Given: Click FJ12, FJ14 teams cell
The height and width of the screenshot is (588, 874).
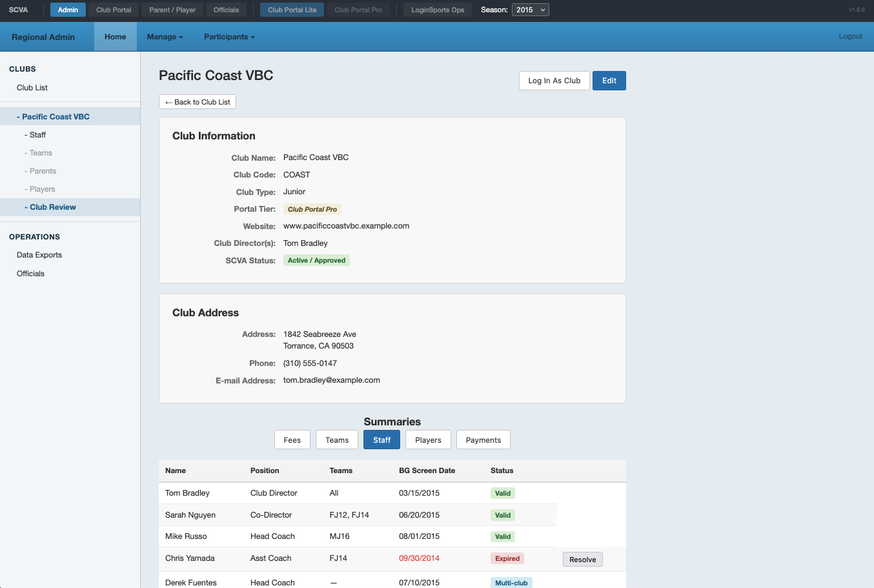Looking at the screenshot, I should tap(349, 515).
